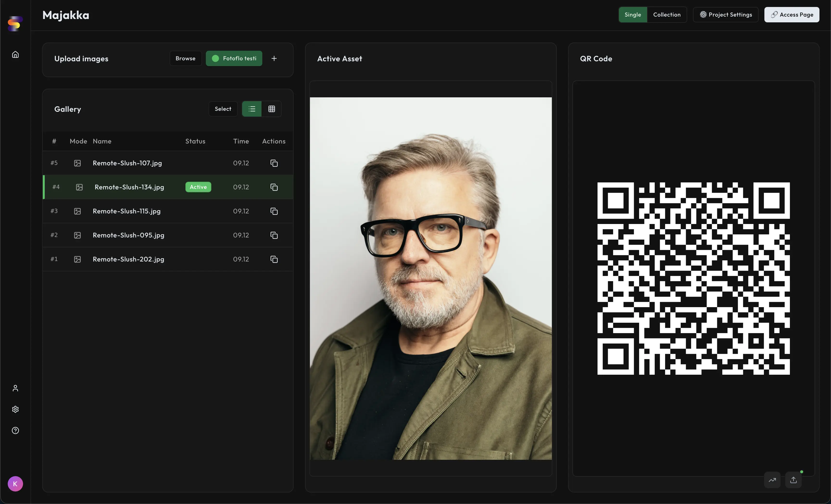The height and width of the screenshot is (504, 831).
Task: Click the active asset portrait image
Action: tap(431, 279)
